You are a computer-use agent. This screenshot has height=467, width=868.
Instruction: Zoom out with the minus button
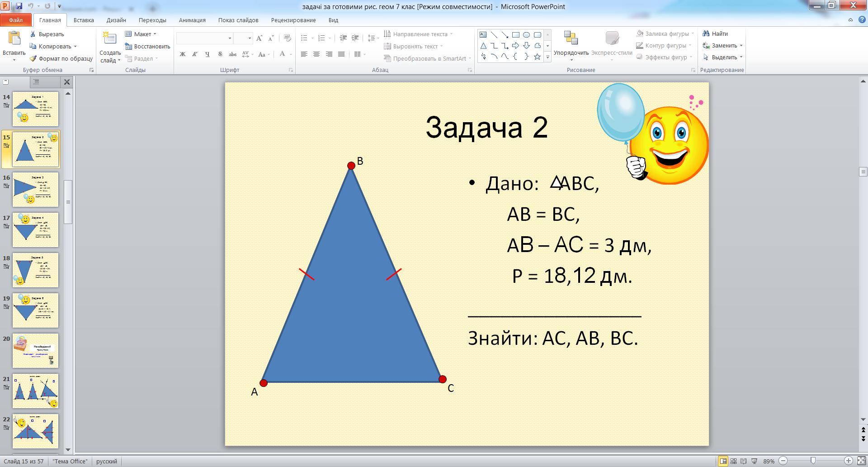pos(783,461)
